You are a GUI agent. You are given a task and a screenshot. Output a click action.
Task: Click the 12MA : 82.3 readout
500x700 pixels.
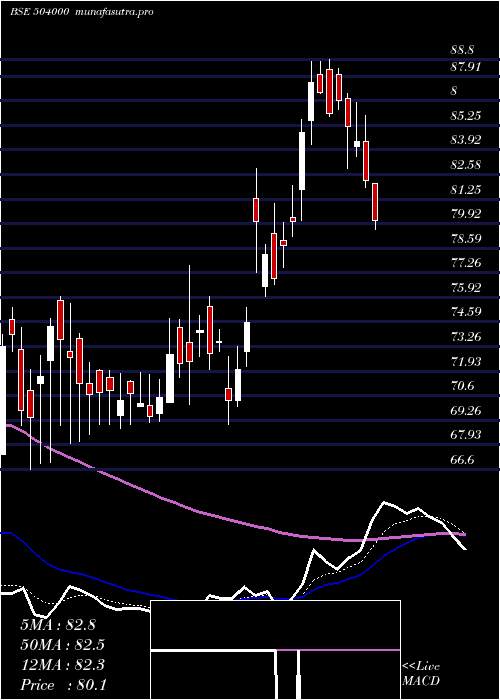[62, 665]
